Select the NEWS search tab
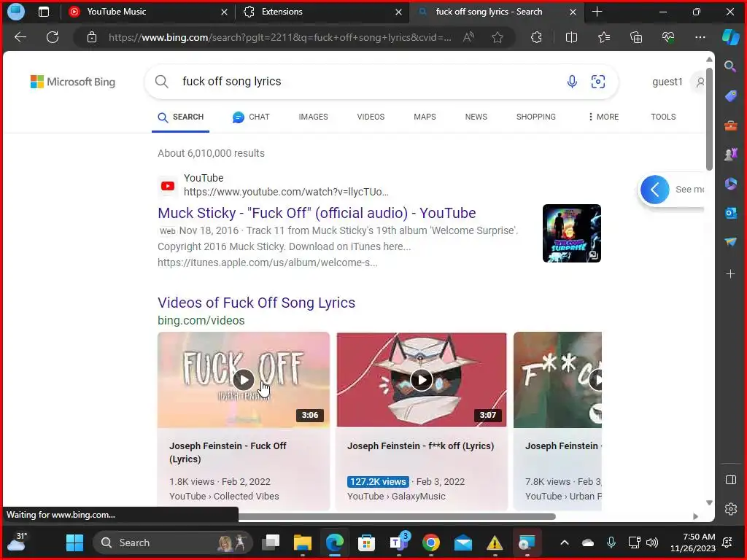 [x=476, y=117]
